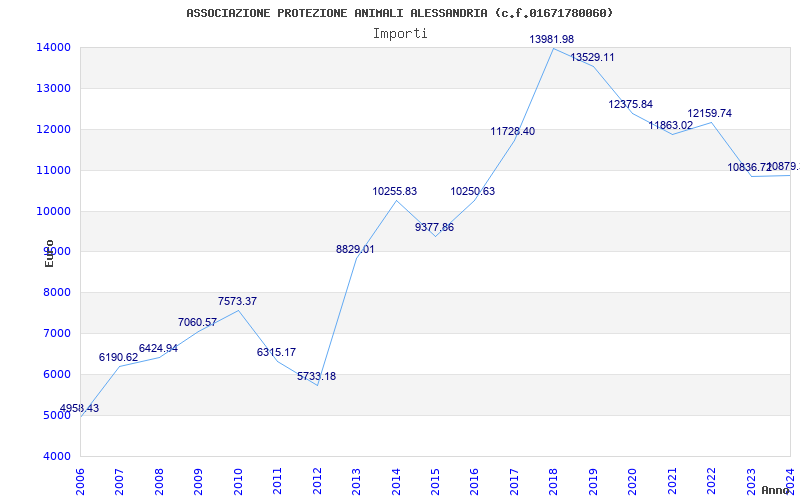
Task: Click the 2023 x-axis year label
Action: [x=751, y=481]
